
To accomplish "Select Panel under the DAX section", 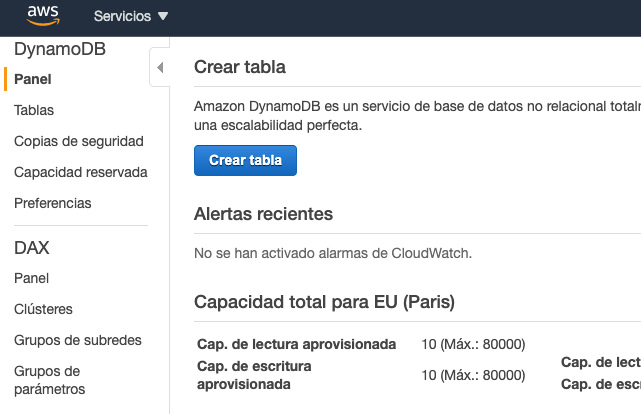I will tap(32, 278).
